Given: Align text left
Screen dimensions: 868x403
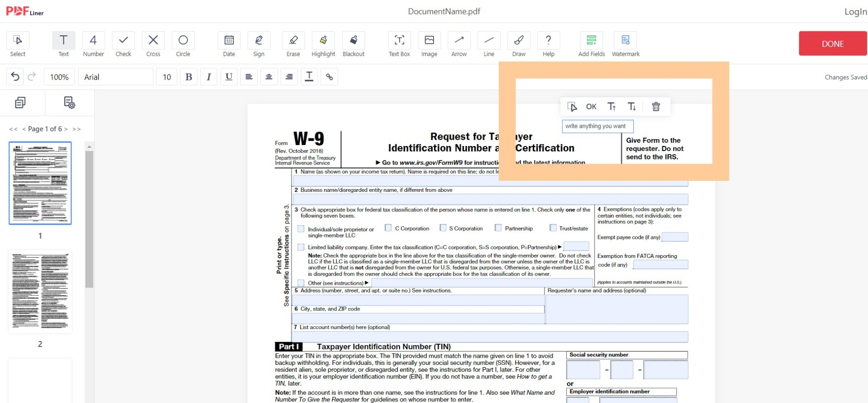Looking at the screenshot, I should click(249, 77).
